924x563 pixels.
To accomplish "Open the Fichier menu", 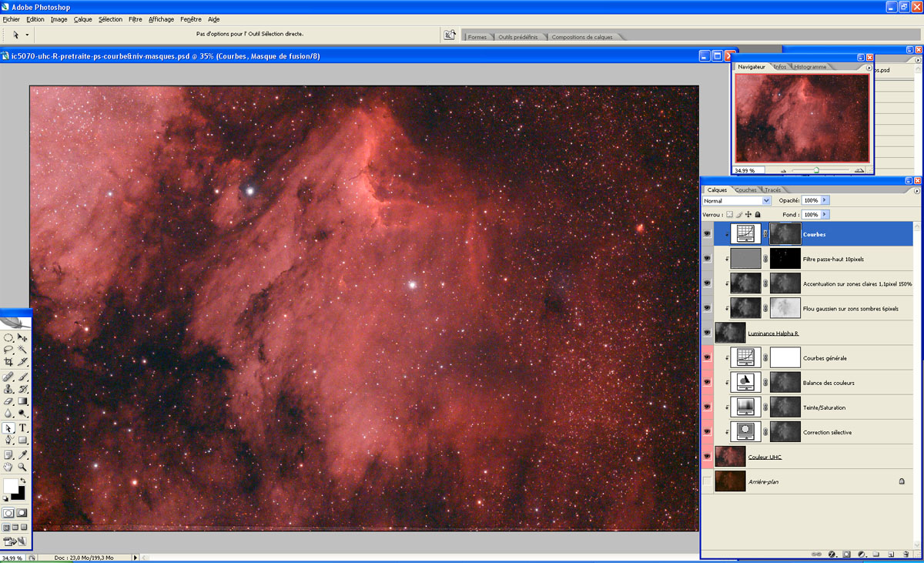I will (12, 19).
